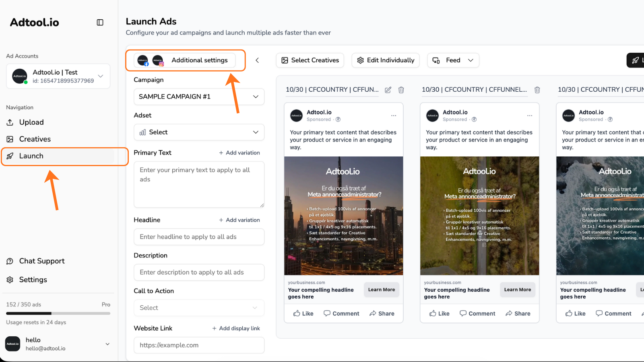The image size is (644, 362).
Task: Open the SAMPLE CAMPAIGN #1 dropdown
Action: [199, 97]
